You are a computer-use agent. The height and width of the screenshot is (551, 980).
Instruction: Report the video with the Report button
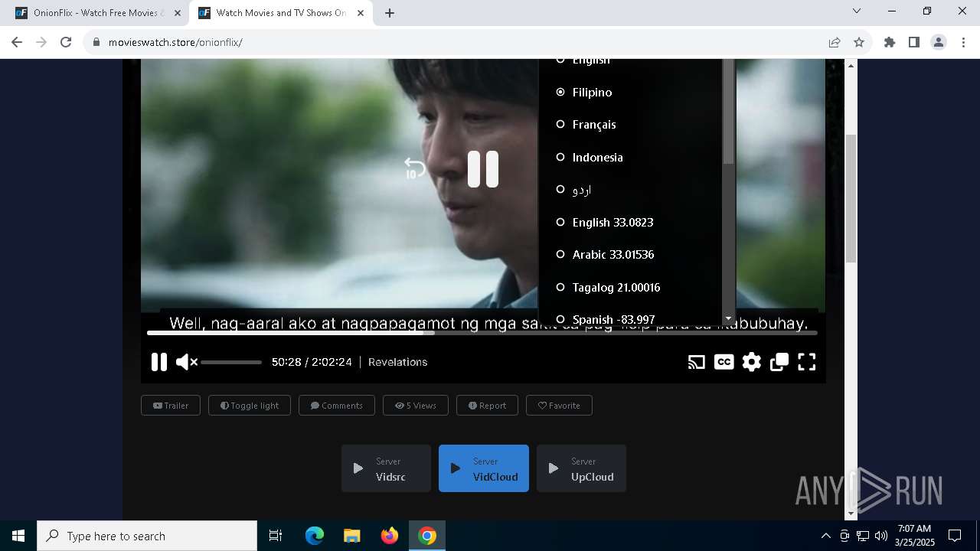tap(487, 406)
